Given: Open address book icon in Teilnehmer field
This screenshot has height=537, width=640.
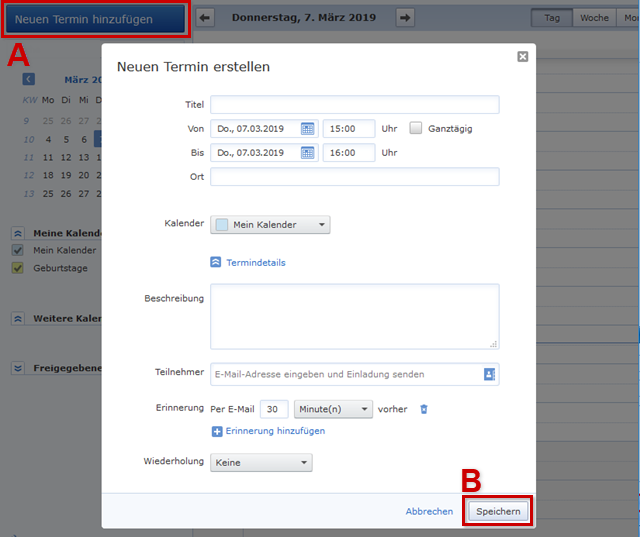Looking at the screenshot, I should click(489, 374).
